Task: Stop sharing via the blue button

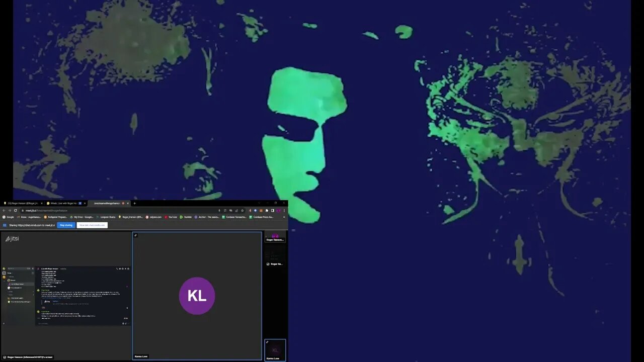Action: (x=66, y=225)
